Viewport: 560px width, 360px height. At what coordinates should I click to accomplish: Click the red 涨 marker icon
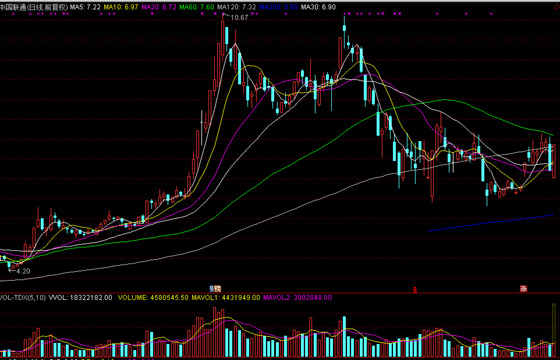(x=523, y=289)
